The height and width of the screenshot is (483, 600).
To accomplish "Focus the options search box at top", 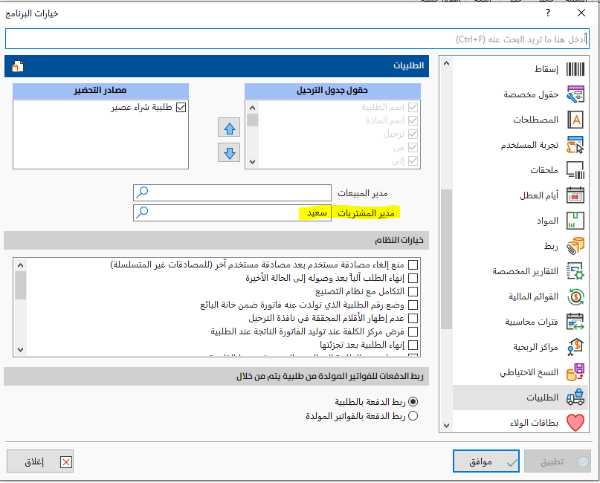I will click(297, 39).
